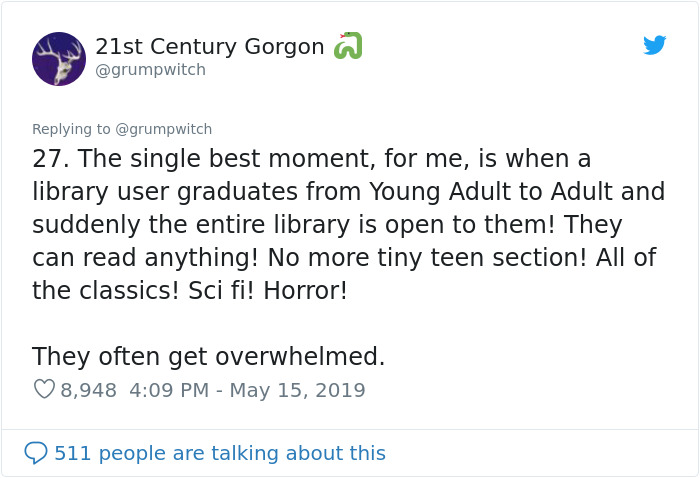Screen dimensions: 700x478
Task: Click the @grumpwitch handle under the name
Action: point(150,70)
